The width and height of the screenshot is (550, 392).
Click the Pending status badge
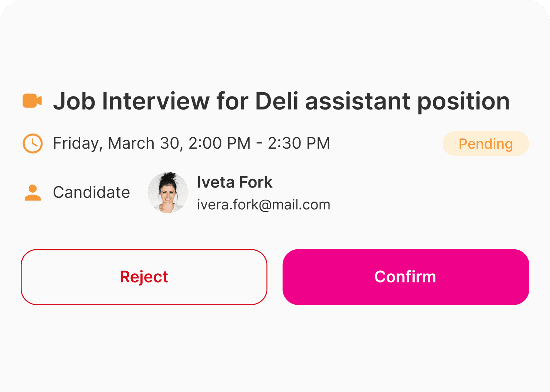pyautogui.click(x=486, y=143)
